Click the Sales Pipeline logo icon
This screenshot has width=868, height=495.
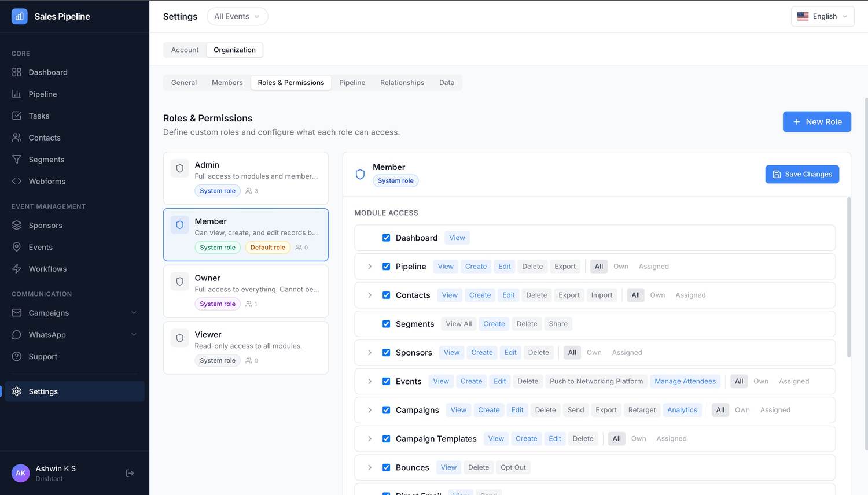(x=20, y=16)
